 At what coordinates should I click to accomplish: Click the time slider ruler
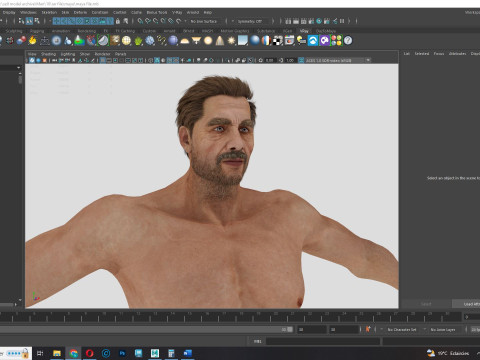point(230,317)
